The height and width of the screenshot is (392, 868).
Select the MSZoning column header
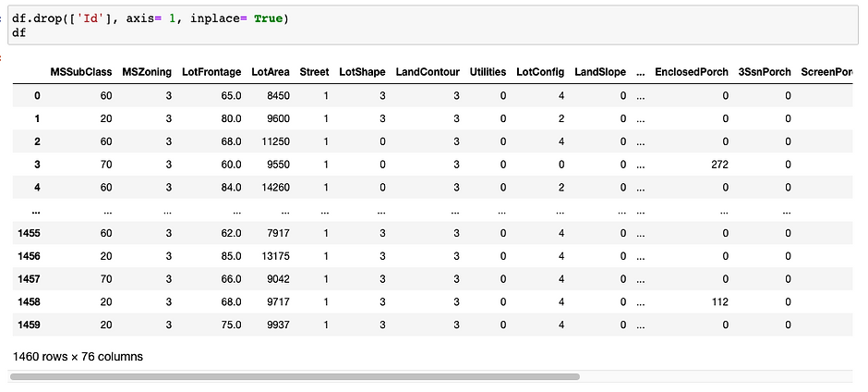point(147,72)
